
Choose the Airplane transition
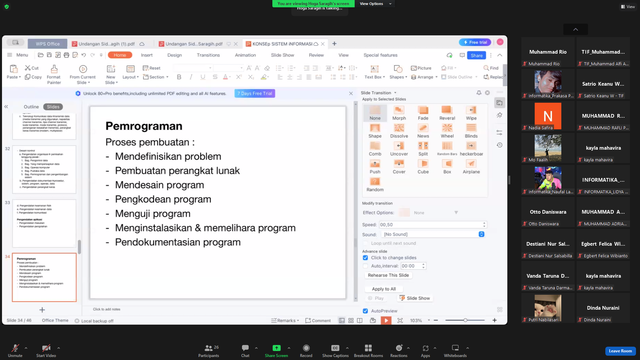[x=471, y=167]
